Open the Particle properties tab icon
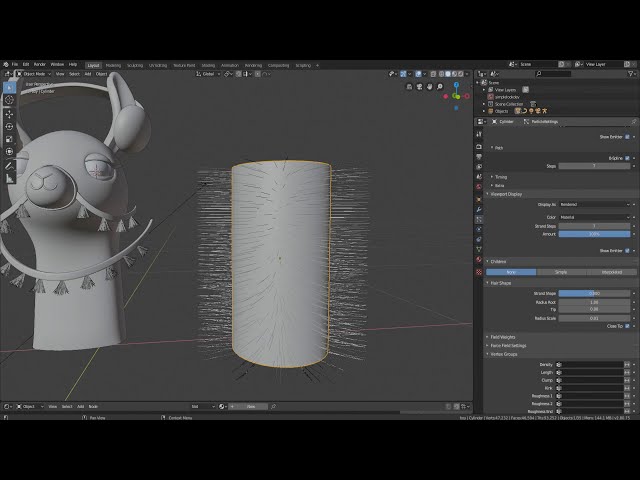This screenshot has height=480, width=640. (479, 220)
